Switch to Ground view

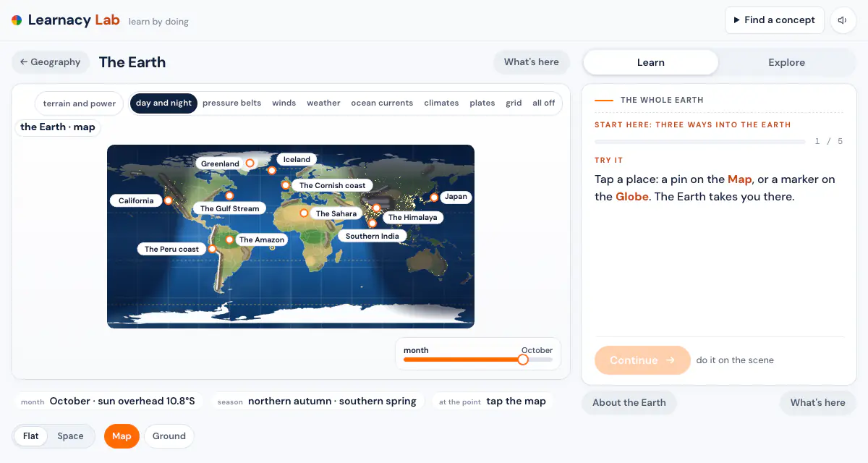pyautogui.click(x=169, y=436)
